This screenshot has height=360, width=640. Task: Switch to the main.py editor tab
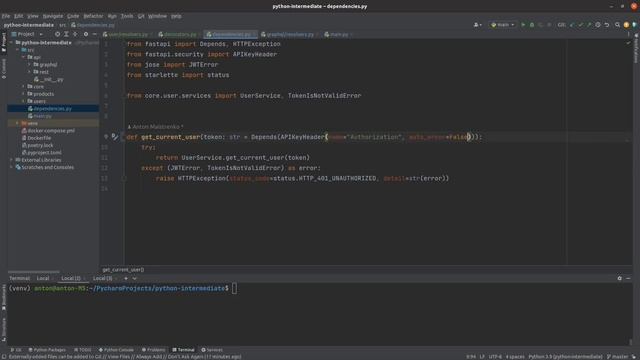tap(337, 34)
